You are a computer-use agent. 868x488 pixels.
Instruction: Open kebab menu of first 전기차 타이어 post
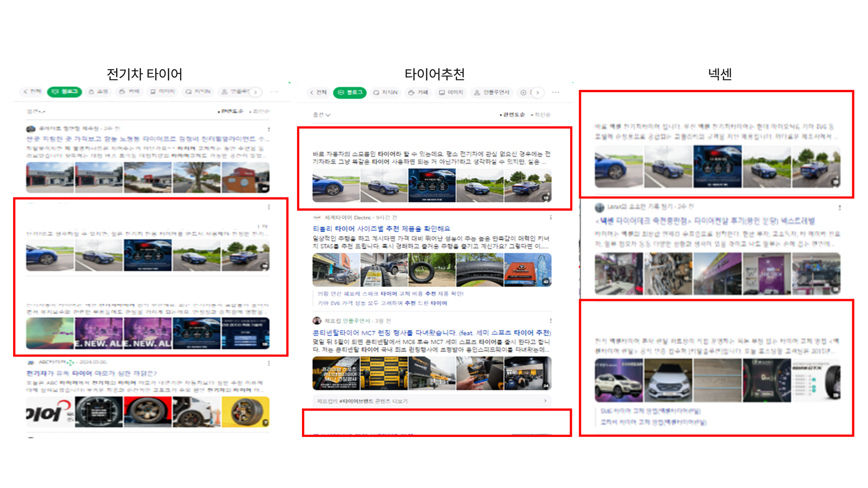point(269,129)
